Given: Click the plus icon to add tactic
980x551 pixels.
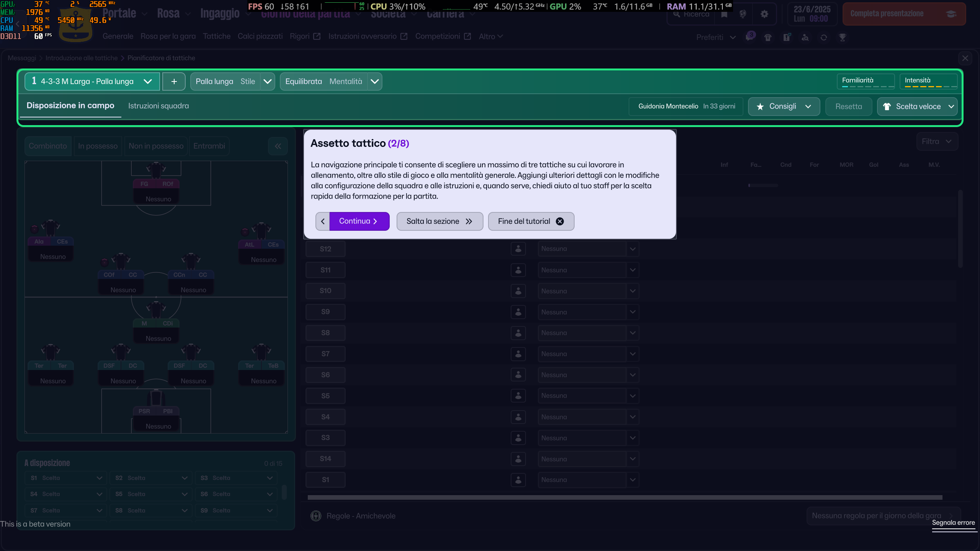Looking at the screenshot, I should pyautogui.click(x=174, y=82).
